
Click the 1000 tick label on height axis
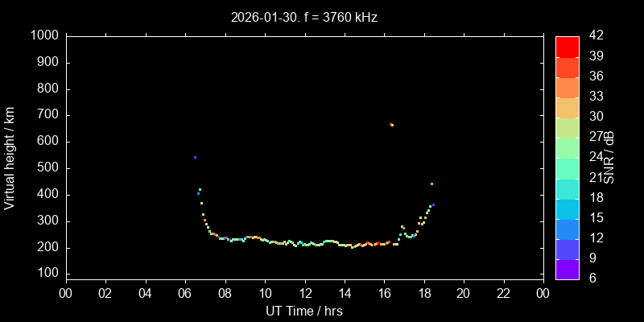(x=43, y=36)
